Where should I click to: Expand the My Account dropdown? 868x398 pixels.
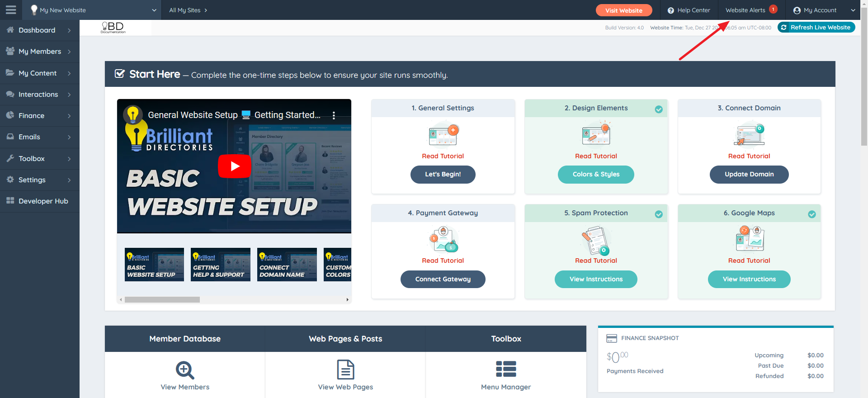[x=853, y=10]
